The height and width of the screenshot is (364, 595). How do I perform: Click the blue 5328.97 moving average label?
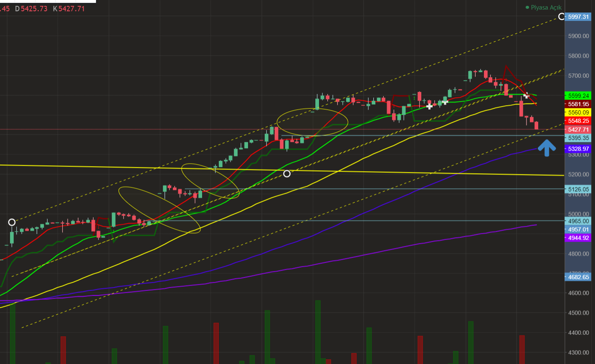pos(578,149)
